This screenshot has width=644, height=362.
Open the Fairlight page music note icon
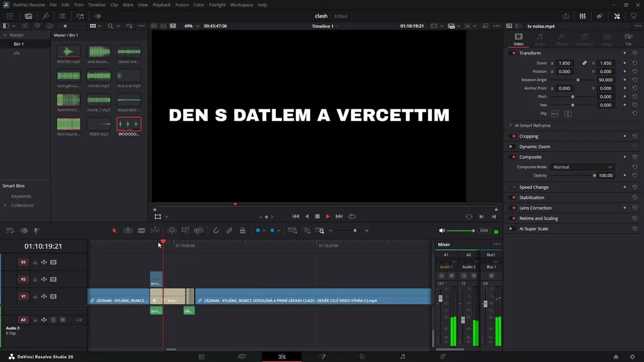(403, 356)
